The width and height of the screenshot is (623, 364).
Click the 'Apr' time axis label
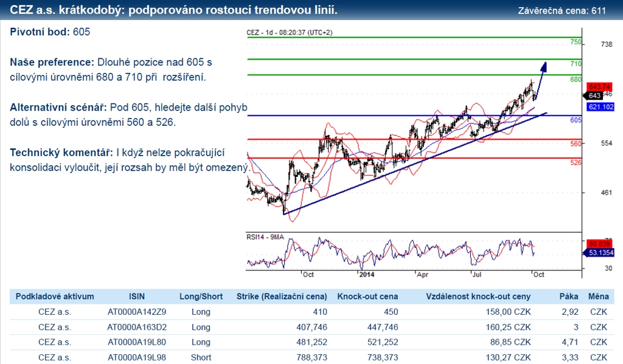pos(423,275)
